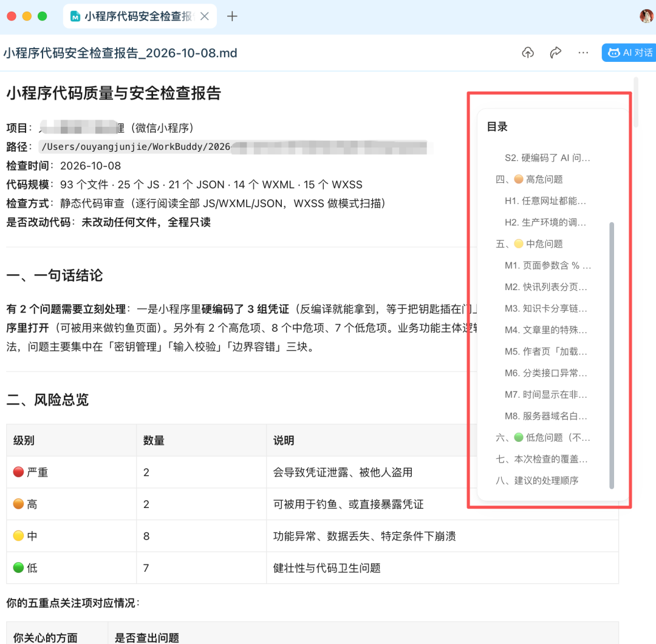This screenshot has width=656, height=644.
Task: Open M8. 服务器域名白… outline entry
Action: pos(545,416)
